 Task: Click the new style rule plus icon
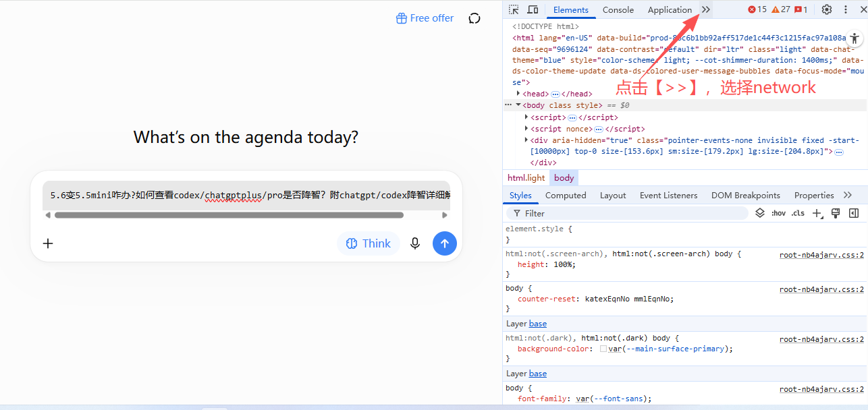(x=817, y=213)
